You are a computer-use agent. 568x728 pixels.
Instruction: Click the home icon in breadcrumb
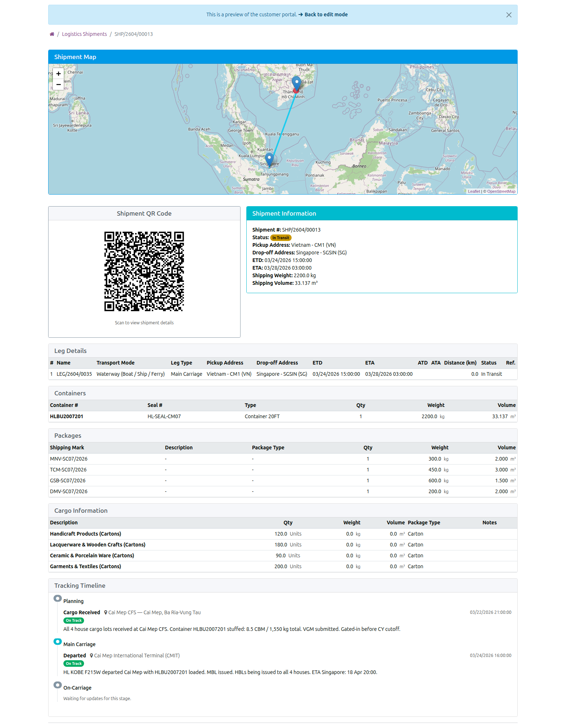tap(52, 34)
